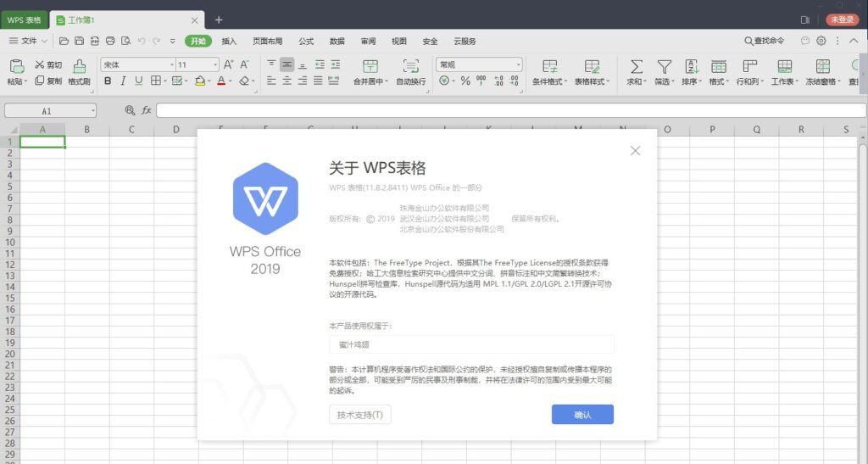
Task: Click the Freeze Panes (冻结窗格) icon
Action: 822,66
